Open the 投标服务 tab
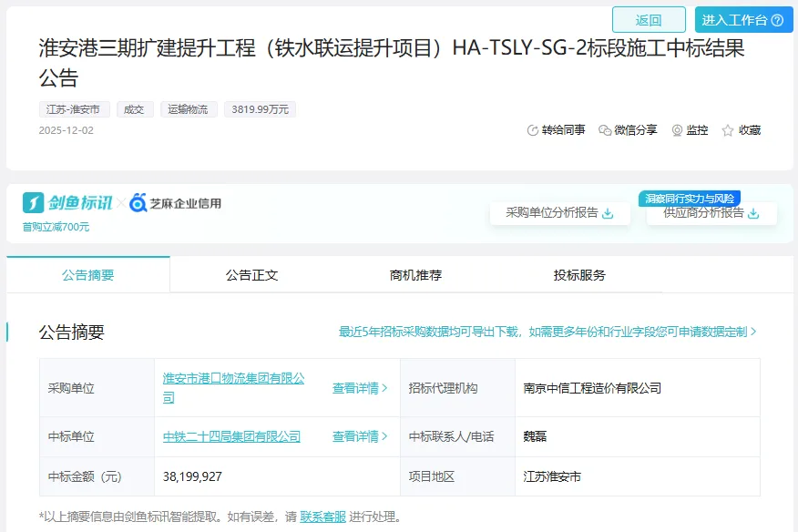Viewport: 798px width, 532px height. tap(579, 275)
